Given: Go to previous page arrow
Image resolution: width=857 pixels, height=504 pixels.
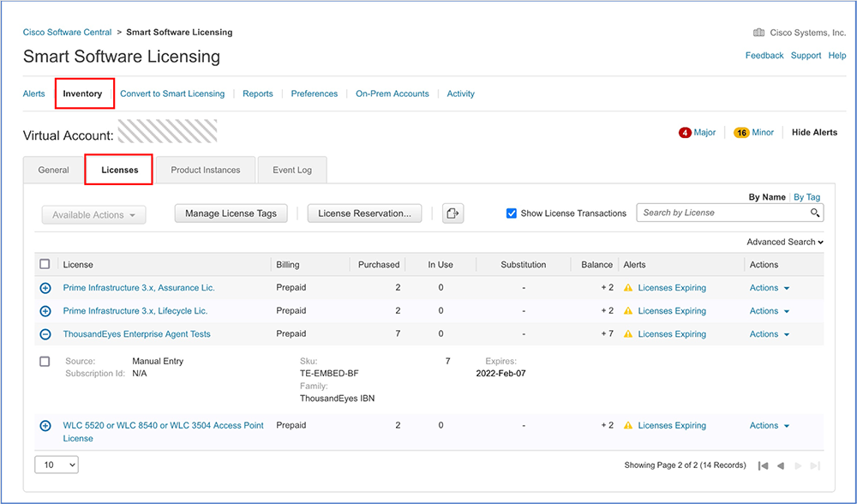Looking at the screenshot, I should pos(781,465).
